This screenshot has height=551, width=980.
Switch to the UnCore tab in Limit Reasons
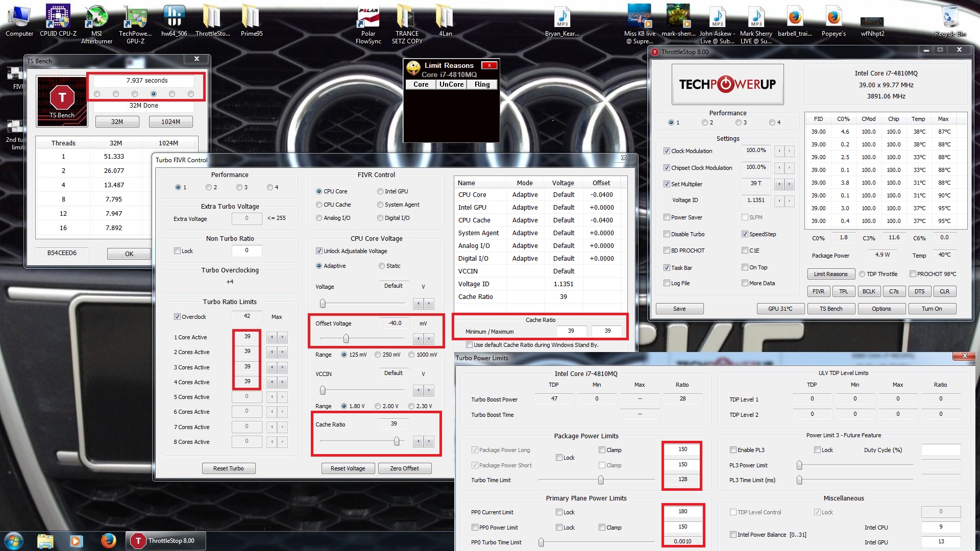tap(452, 85)
